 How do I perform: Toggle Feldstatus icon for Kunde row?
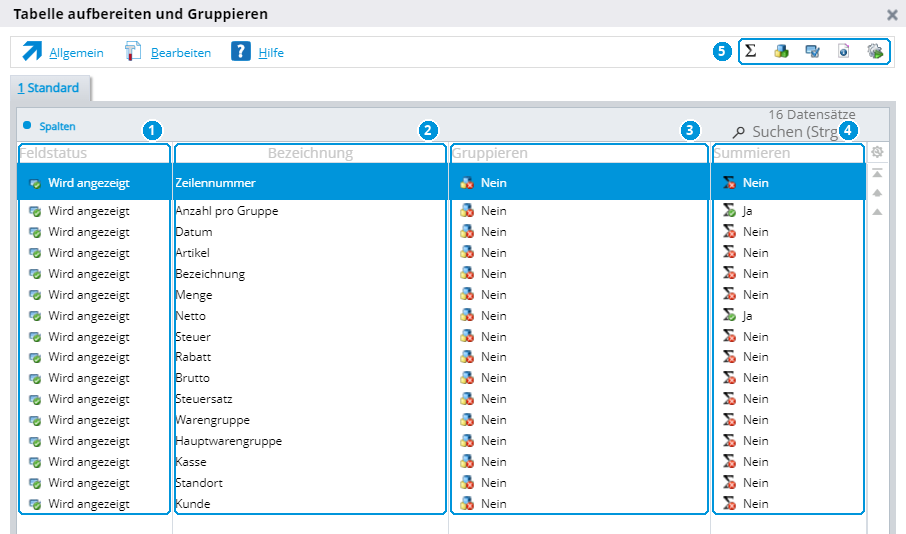coord(35,504)
